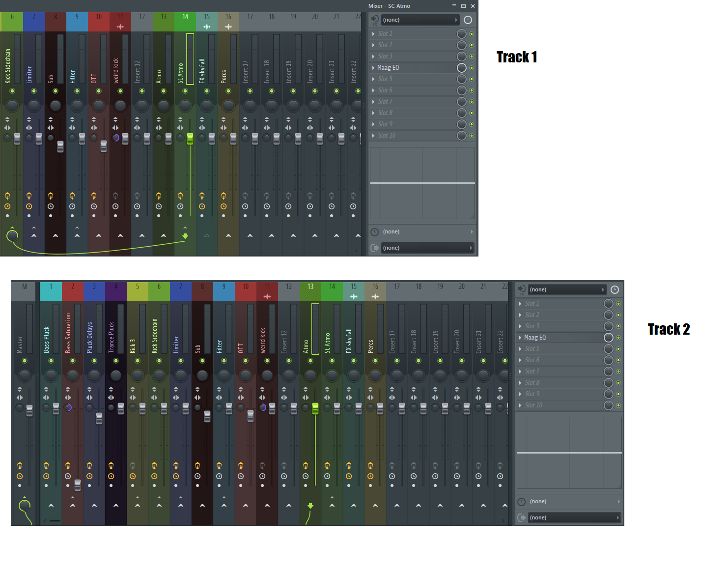Screen dimensions: 728x573
Task: Expand the Maag EQ slot arrow, Track 1 mixer
Action: (x=373, y=68)
